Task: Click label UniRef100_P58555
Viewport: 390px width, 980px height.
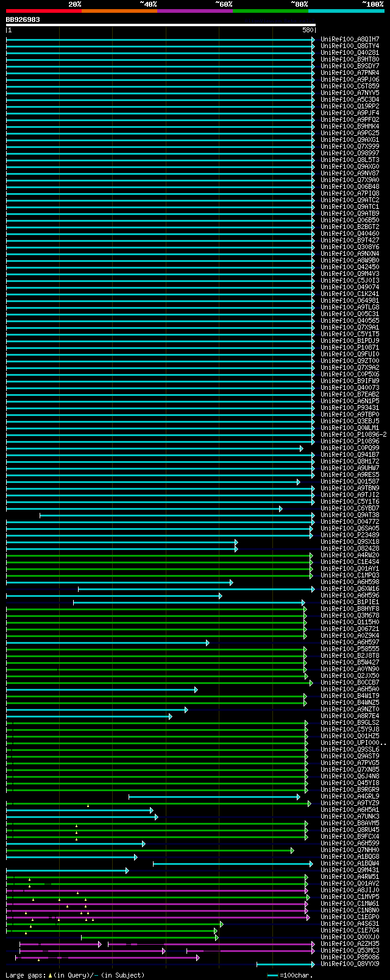Action: 350,649
